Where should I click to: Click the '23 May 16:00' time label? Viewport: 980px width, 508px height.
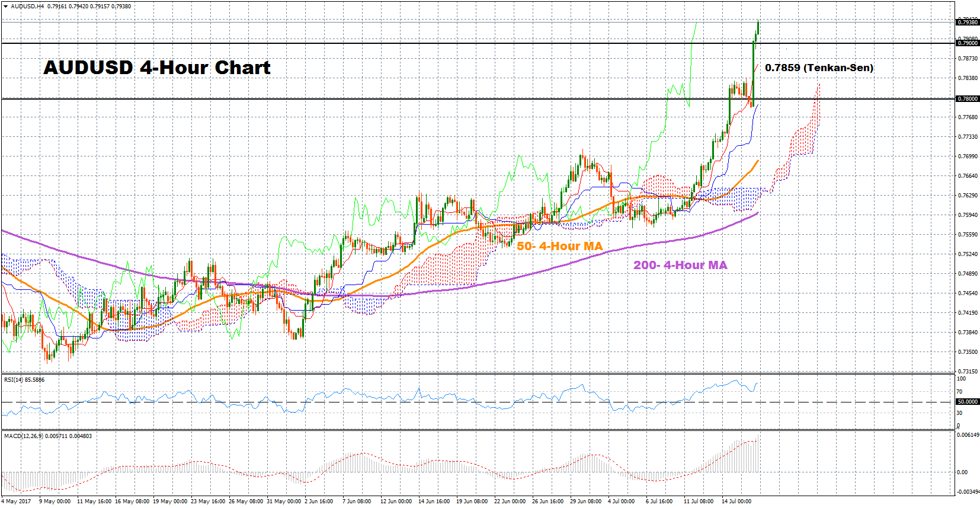tap(208, 501)
